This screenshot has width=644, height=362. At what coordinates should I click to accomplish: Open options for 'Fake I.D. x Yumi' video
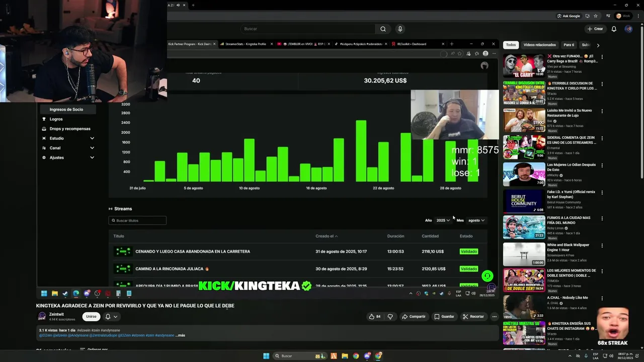pyautogui.click(x=602, y=193)
